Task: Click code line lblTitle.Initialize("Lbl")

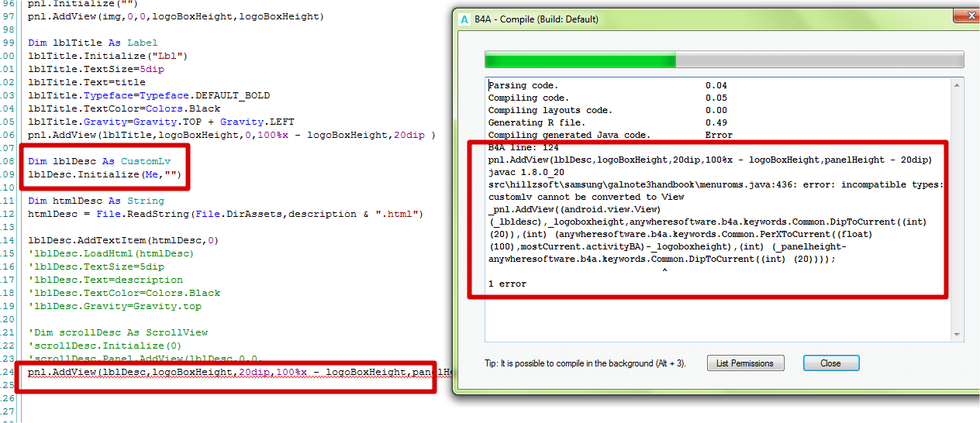Action: click(108, 56)
